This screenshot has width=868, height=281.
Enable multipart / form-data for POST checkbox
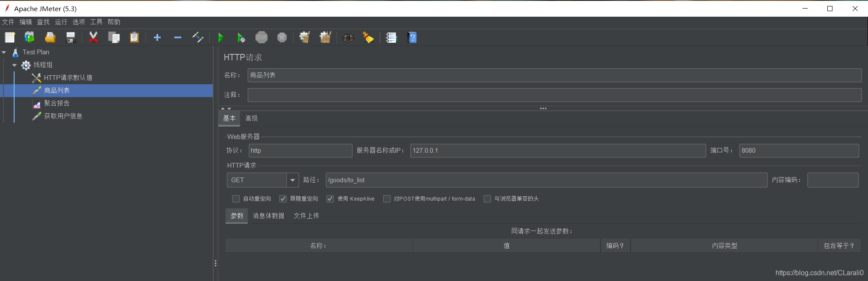387,199
